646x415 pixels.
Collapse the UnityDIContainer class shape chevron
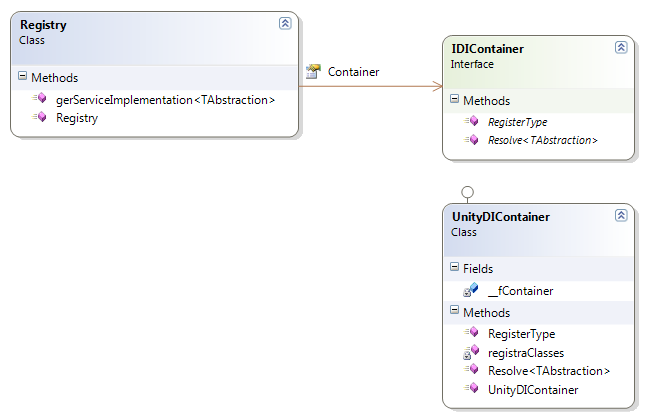[x=620, y=215]
